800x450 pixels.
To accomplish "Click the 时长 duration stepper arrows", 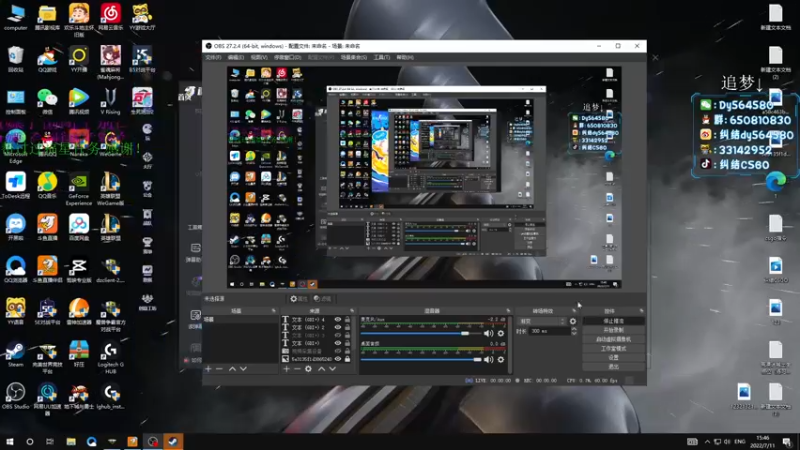I will tap(574, 331).
